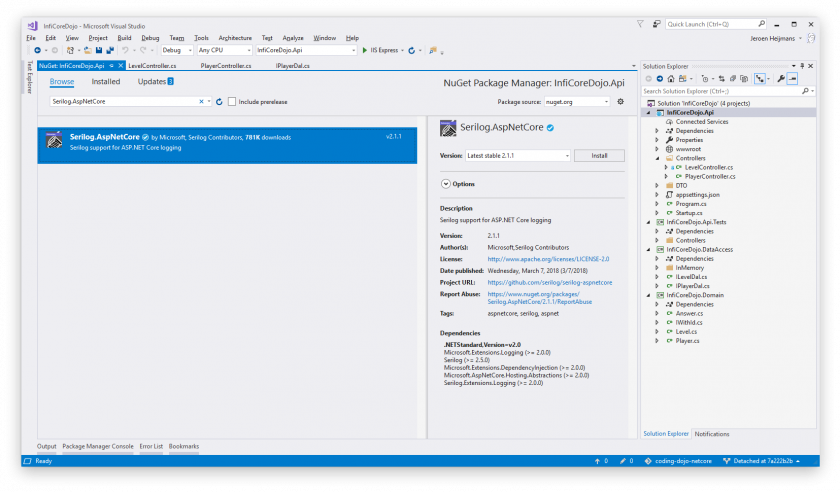Select appsettings.json in Solution Explorer
Screen dimensions: 840x492
[x=698, y=195]
